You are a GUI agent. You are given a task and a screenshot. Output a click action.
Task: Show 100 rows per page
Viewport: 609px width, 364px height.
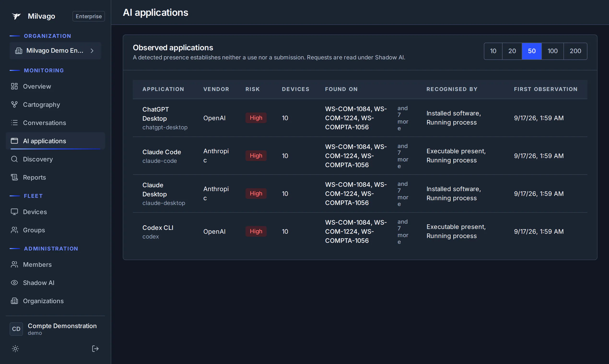point(552,51)
